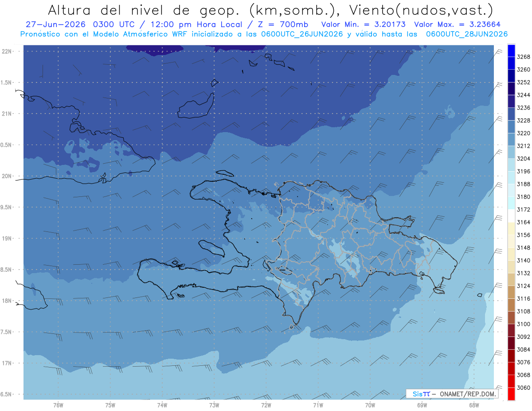Click the '3092' colorbar value
Screen dimensions: 532x411
tap(524, 337)
